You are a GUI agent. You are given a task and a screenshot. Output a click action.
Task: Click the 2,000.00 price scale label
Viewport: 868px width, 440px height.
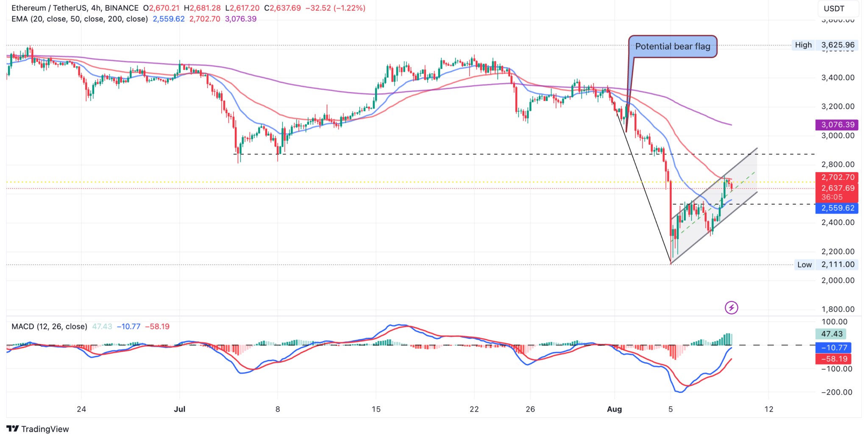pyautogui.click(x=838, y=280)
